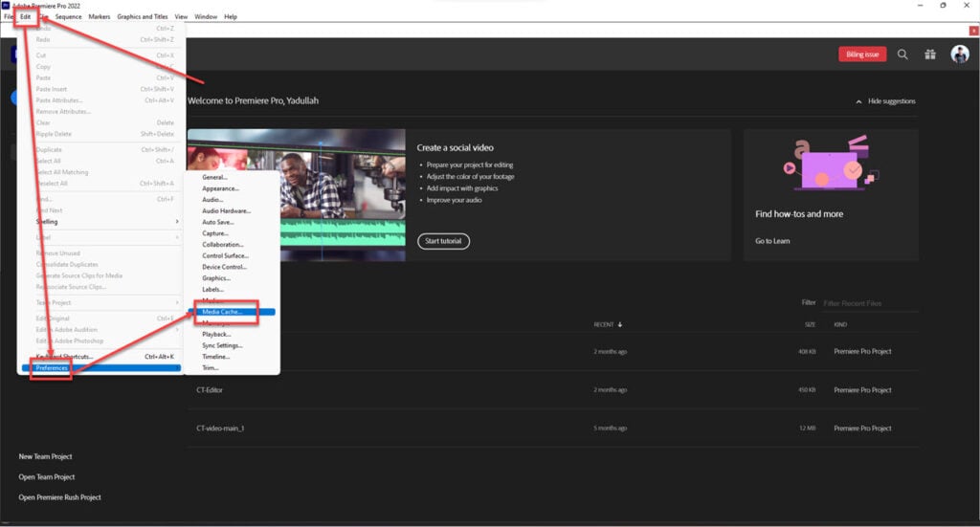Select General... preference entry
The width and height of the screenshot is (980, 527).
pyautogui.click(x=214, y=177)
